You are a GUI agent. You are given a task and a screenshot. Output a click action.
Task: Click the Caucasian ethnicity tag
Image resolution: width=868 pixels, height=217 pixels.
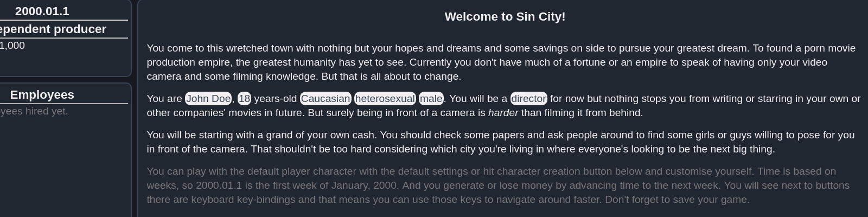(x=325, y=99)
